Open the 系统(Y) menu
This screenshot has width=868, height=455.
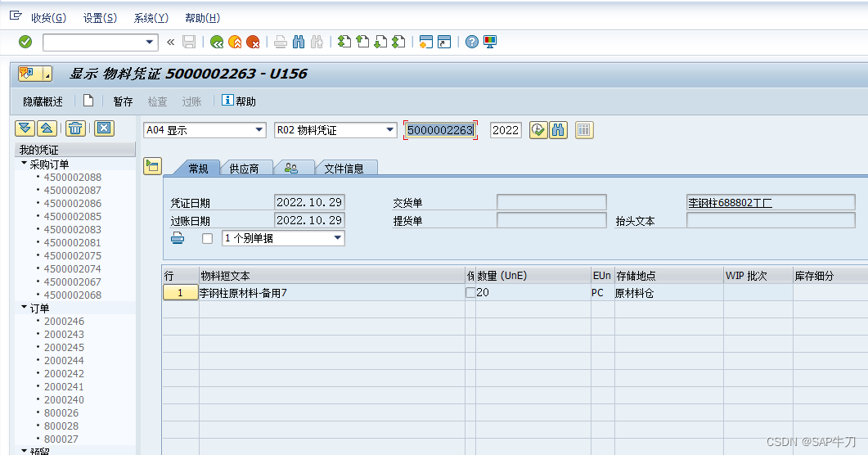point(151,18)
